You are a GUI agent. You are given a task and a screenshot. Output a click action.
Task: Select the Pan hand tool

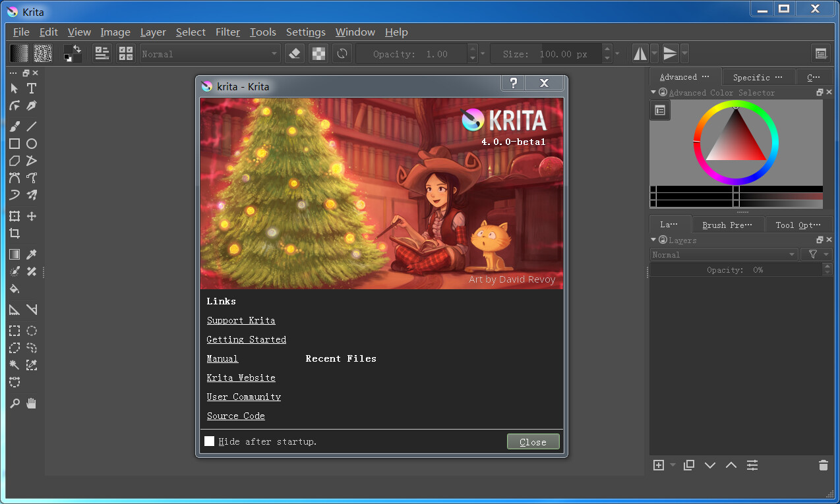31,403
